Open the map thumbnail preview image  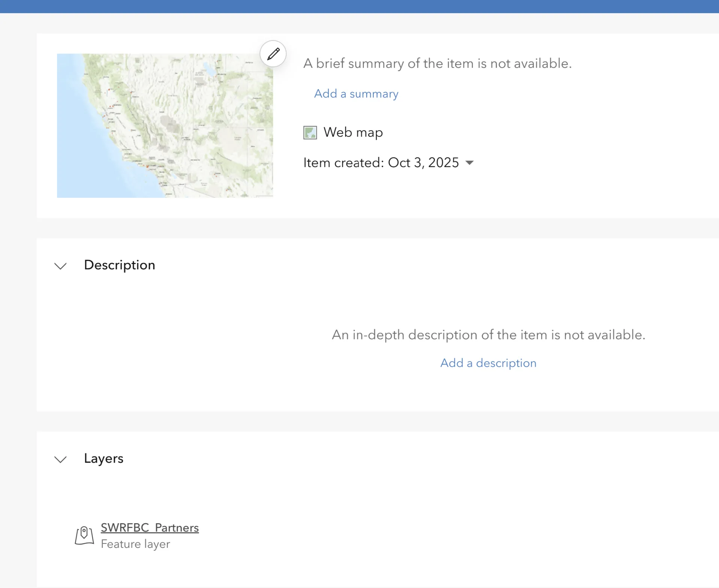click(x=165, y=125)
